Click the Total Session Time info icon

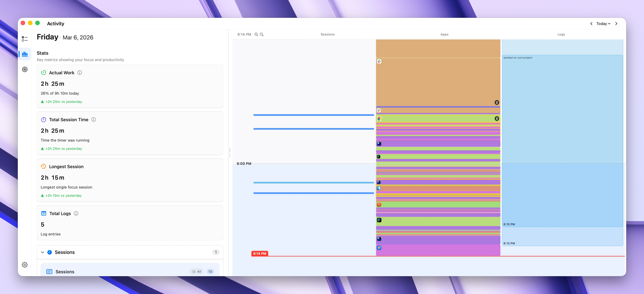pyautogui.click(x=94, y=120)
